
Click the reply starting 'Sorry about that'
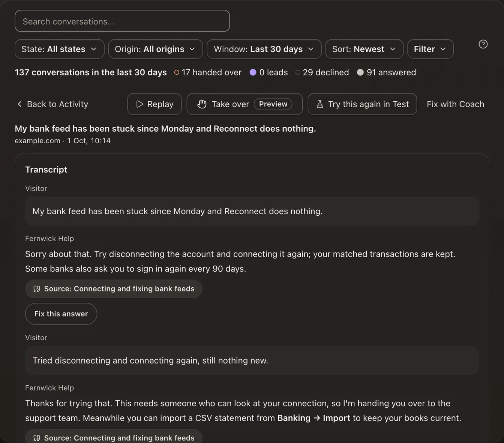pyautogui.click(x=240, y=261)
